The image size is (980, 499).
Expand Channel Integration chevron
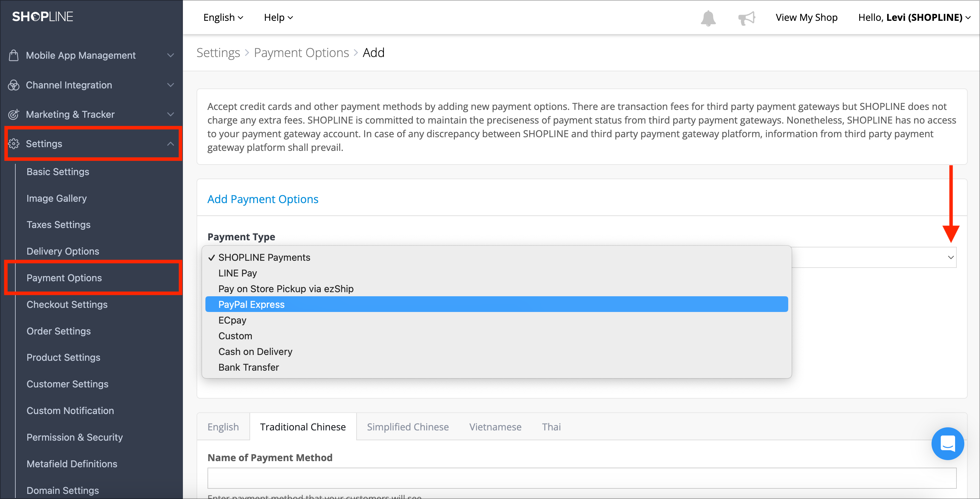(x=170, y=85)
